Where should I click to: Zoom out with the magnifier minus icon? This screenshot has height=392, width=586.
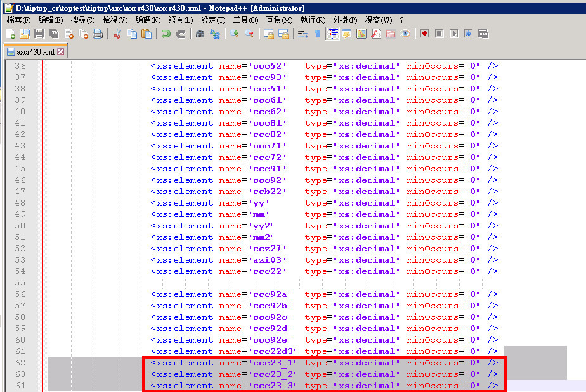(x=249, y=34)
